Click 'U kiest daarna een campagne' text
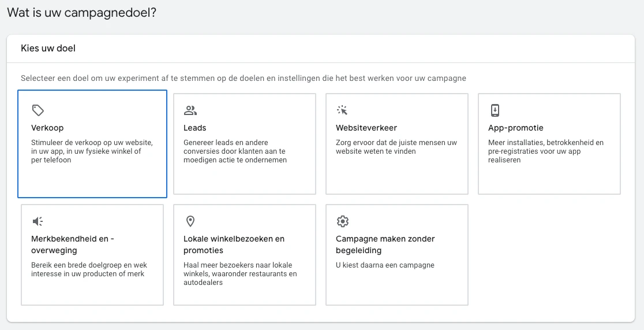644x330 pixels. (x=385, y=265)
